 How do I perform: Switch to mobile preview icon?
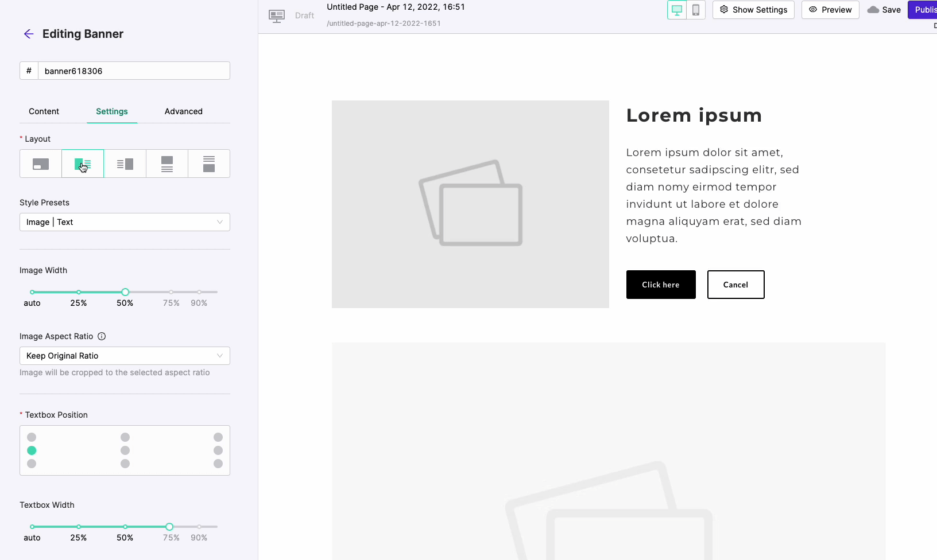(695, 10)
